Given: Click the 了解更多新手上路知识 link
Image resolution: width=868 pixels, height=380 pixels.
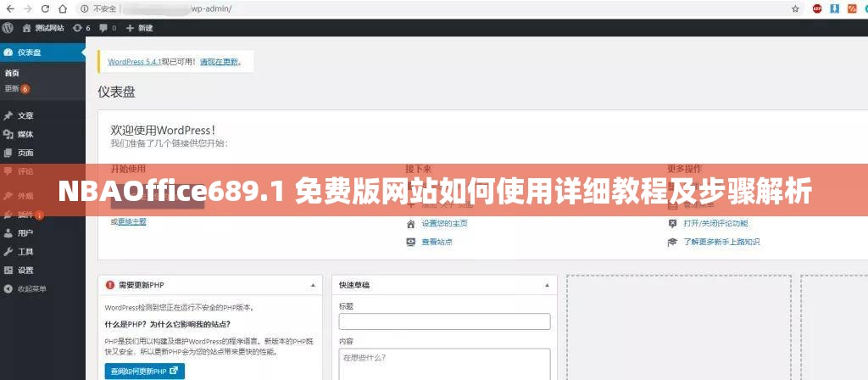Looking at the screenshot, I should click(x=721, y=242).
